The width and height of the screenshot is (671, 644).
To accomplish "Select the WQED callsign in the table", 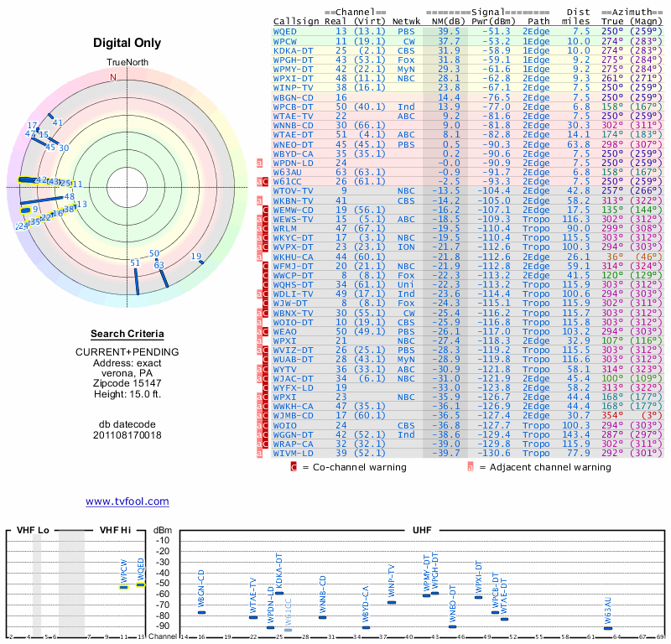I will 285,32.
